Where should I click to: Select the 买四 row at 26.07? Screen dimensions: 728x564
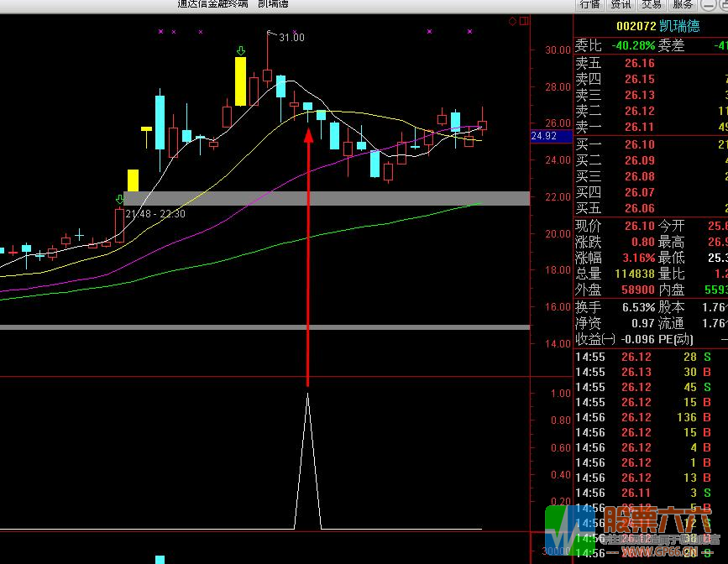(651, 193)
